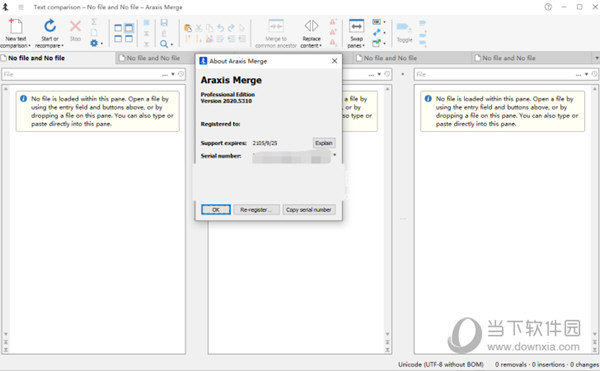Open dropdown beside window icon with green arrow
This screenshot has width=600, height=371.
click(385, 43)
